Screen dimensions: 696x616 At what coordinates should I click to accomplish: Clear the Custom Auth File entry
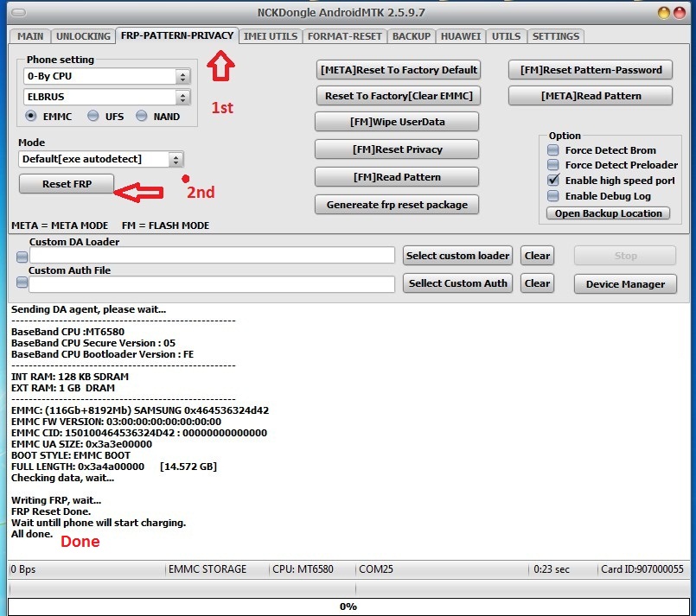[x=537, y=283]
